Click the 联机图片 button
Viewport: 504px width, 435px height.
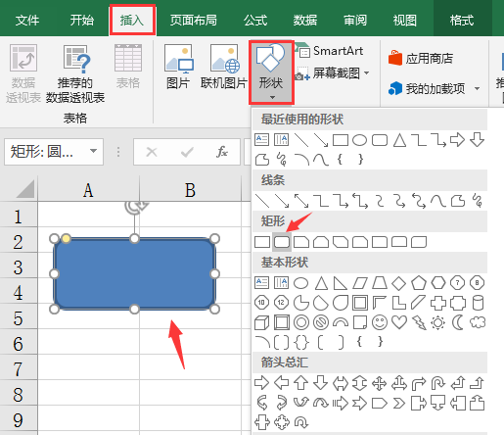[x=224, y=67]
